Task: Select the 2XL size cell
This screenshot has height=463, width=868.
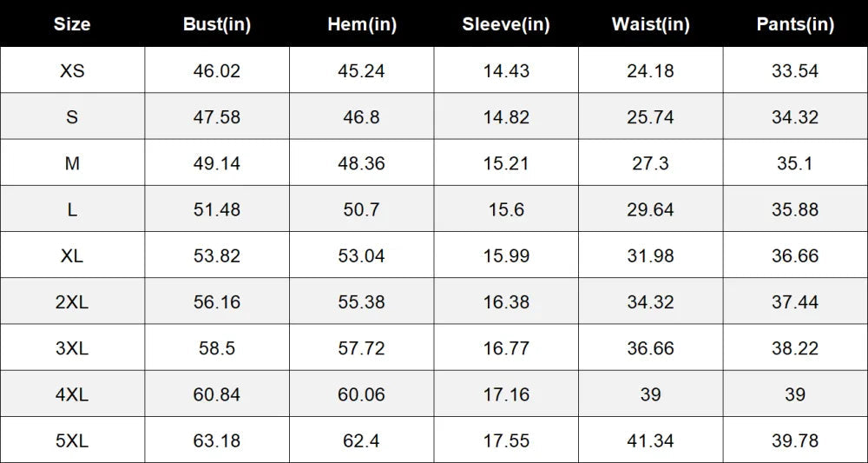Action: 72,301
